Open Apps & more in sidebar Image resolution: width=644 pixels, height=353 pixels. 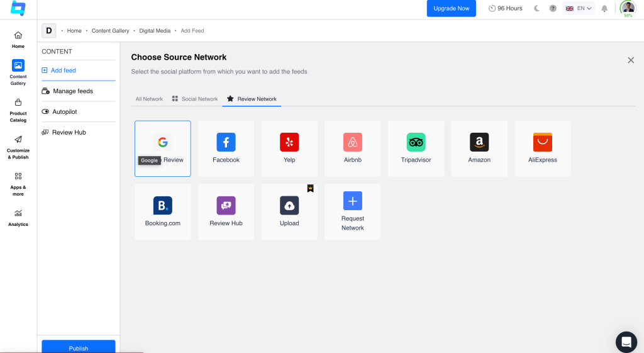pyautogui.click(x=18, y=184)
